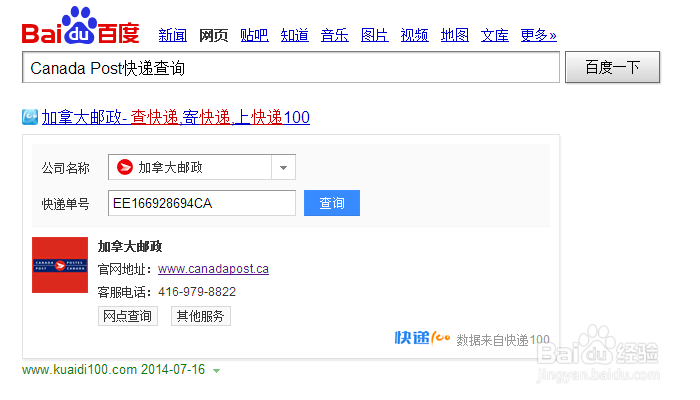Click the bold 加拿大邮政 company heading
The height and width of the screenshot is (400, 700).
(x=130, y=246)
